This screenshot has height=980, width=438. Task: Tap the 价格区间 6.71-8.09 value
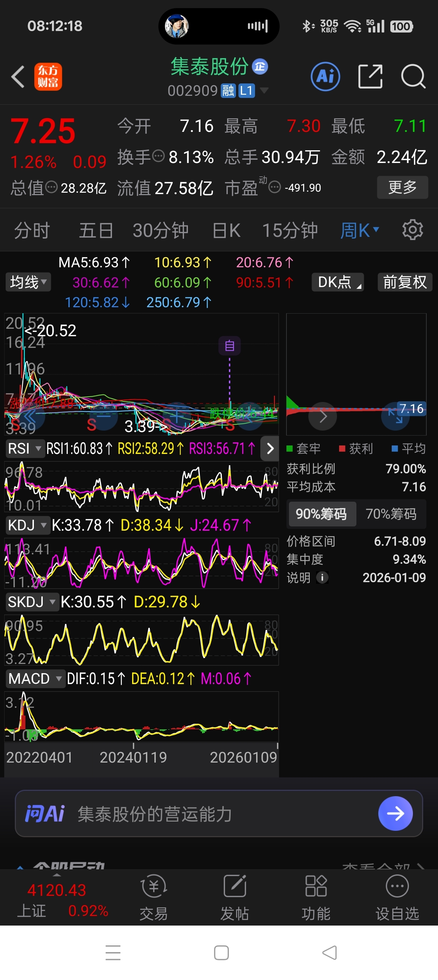[x=399, y=541]
